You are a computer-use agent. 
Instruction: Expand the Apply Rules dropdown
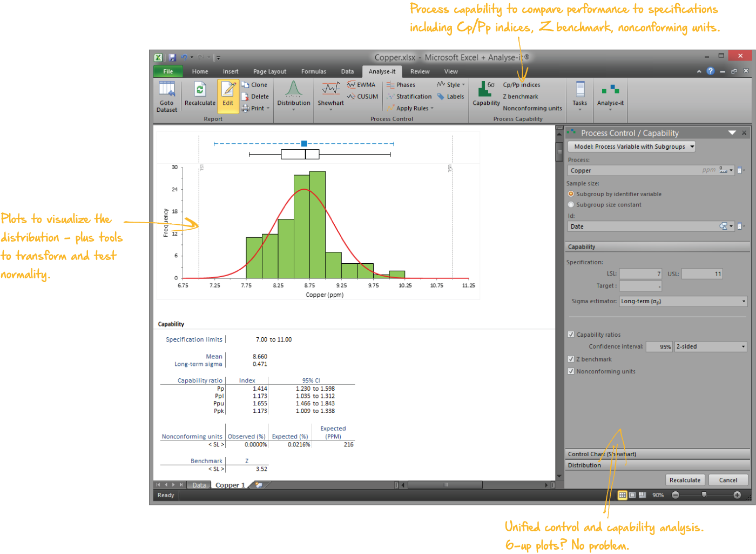432,109
